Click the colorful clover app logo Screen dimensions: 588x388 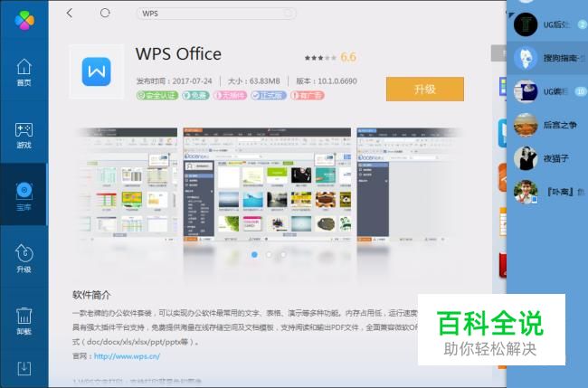pyautogui.click(x=24, y=20)
